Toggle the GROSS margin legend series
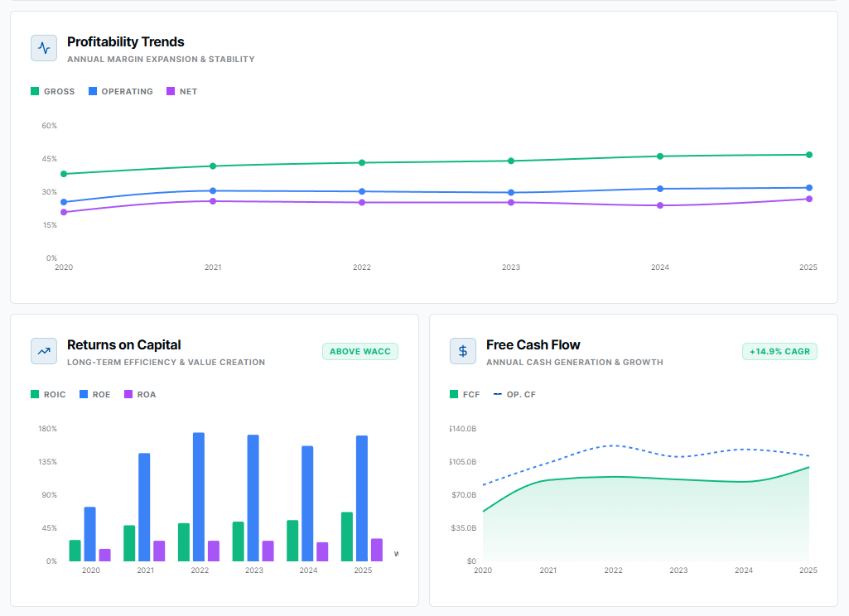The image size is (849, 616). pyautogui.click(x=53, y=91)
